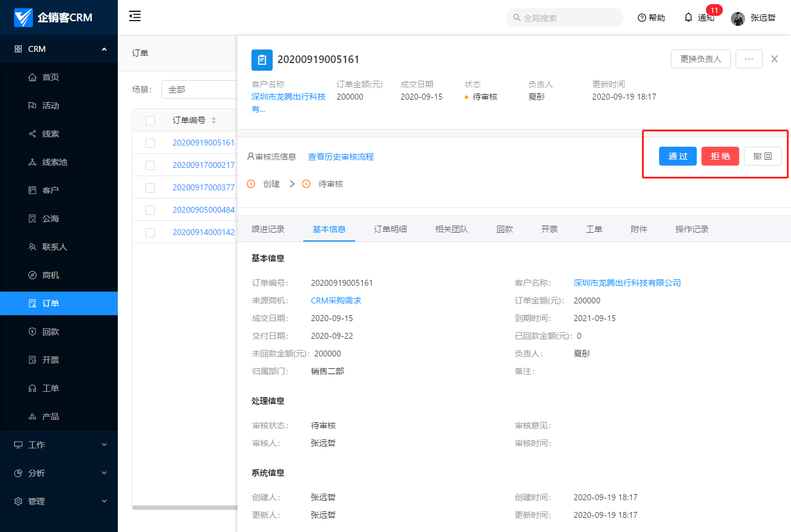Tick checkbox for order 20200919005161
The height and width of the screenshot is (532, 791).
tap(150, 143)
